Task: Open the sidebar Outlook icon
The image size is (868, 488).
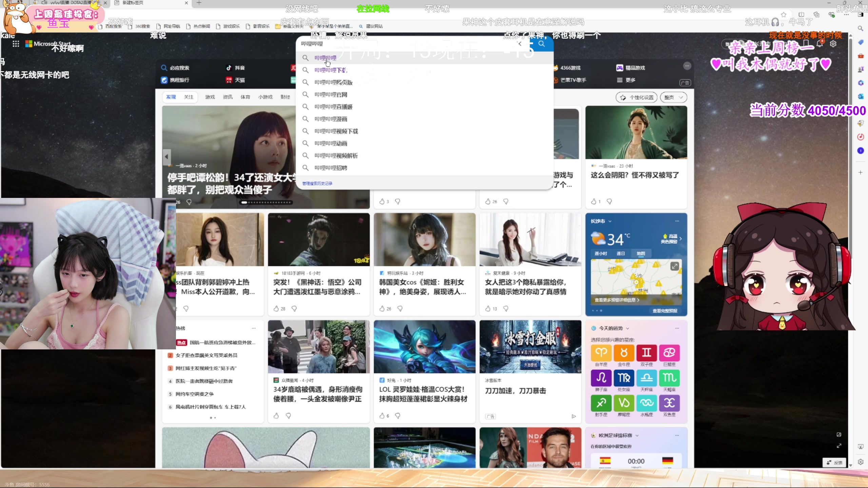Action: coord(861,96)
